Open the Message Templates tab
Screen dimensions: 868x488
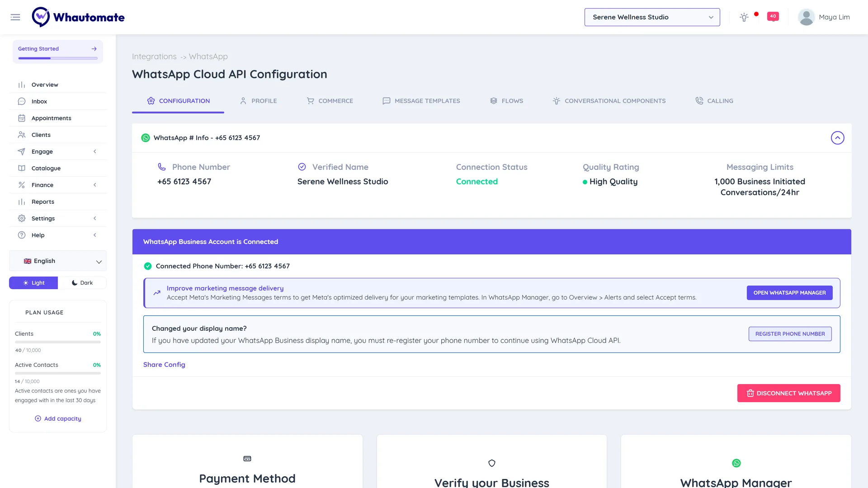(421, 101)
